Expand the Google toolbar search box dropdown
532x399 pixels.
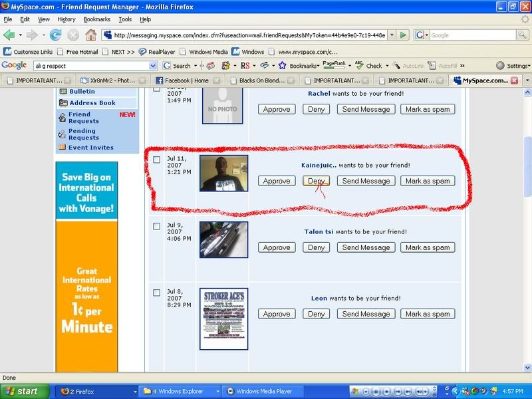(x=153, y=66)
